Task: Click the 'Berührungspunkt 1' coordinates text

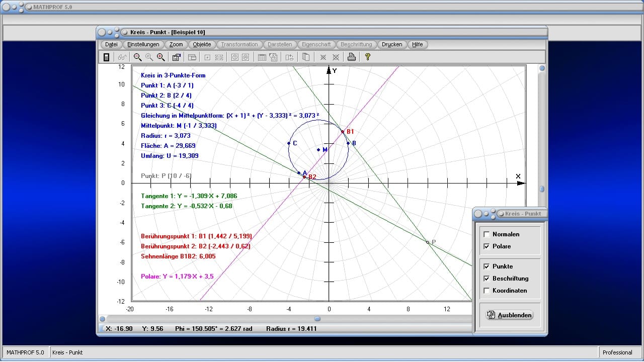Action: pos(197,236)
